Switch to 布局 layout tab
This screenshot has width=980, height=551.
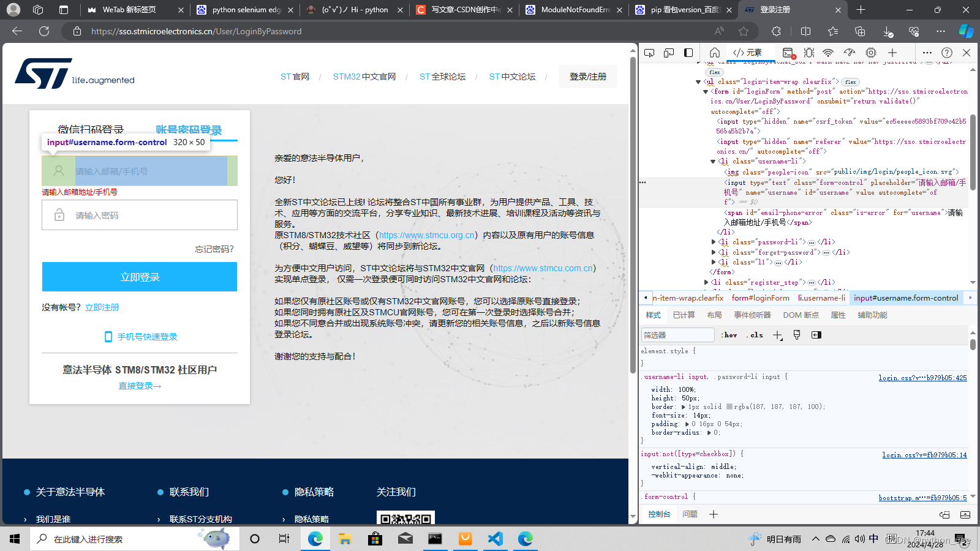714,315
